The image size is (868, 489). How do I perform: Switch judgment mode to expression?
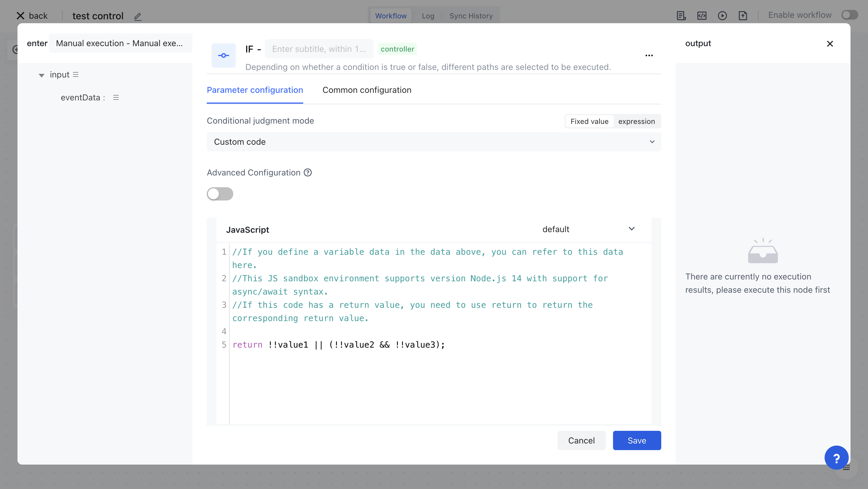tap(637, 121)
